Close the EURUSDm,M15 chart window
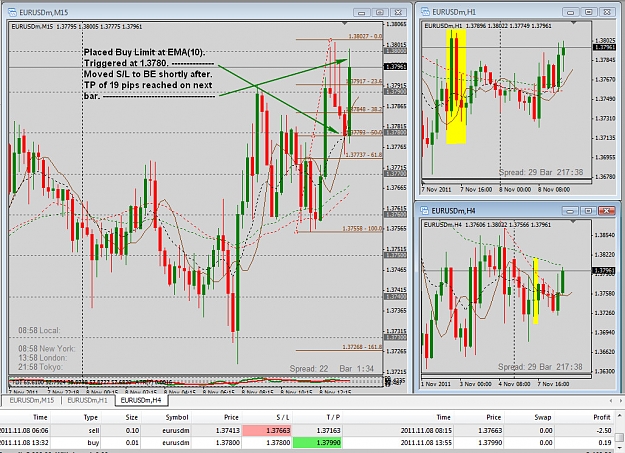Screen dimensions: 625x453 (x=398, y=12)
